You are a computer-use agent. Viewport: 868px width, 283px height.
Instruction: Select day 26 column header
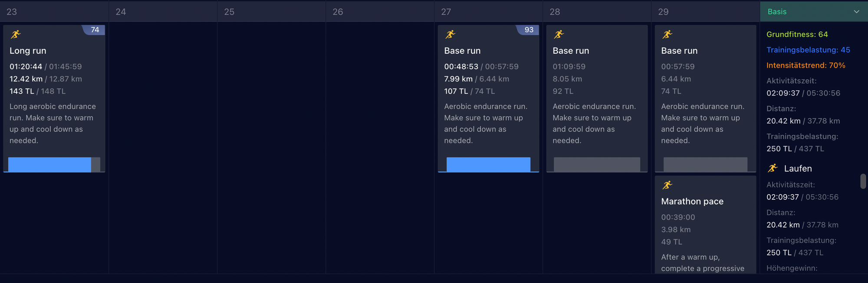338,12
